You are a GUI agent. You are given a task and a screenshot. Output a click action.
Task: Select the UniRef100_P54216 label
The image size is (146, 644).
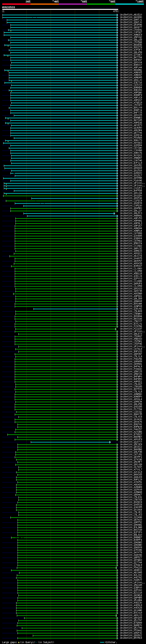[x=131, y=567]
